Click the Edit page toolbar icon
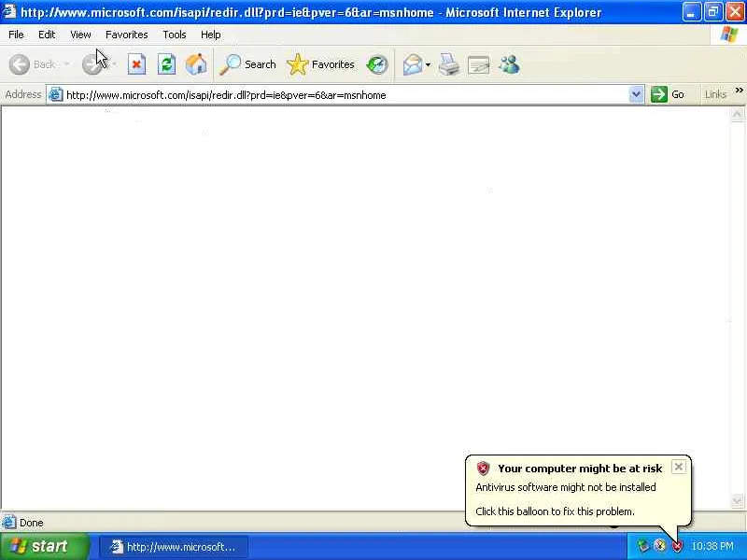The width and height of the screenshot is (747, 560). coord(479,65)
